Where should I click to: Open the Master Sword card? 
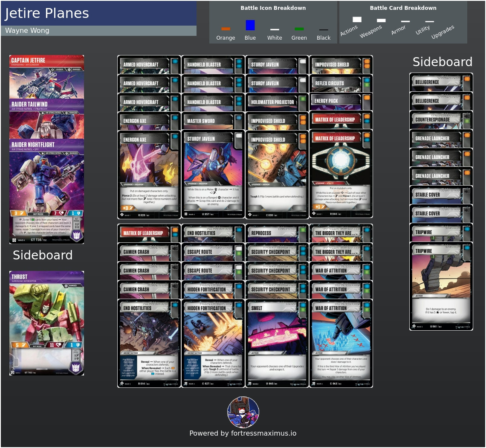(x=213, y=121)
